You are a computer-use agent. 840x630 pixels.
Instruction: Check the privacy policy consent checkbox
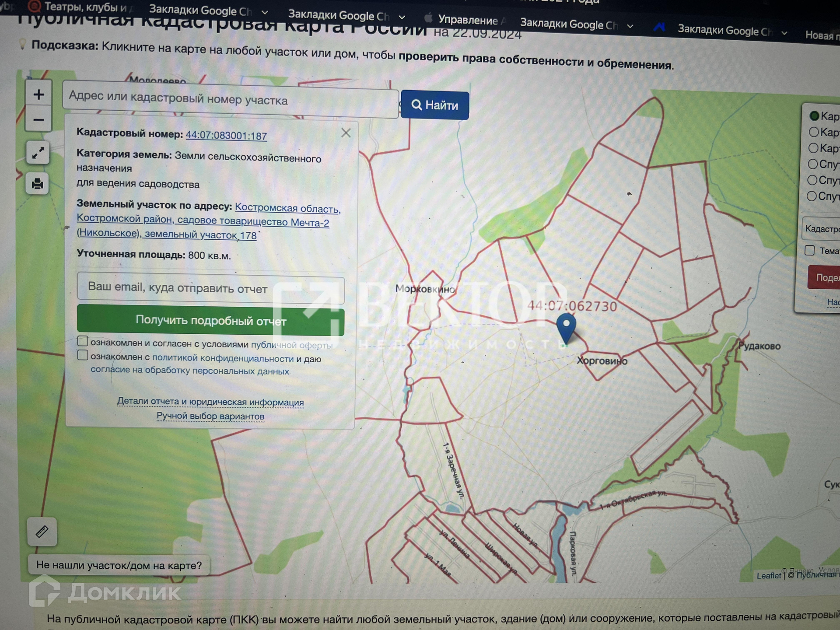(x=83, y=355)
